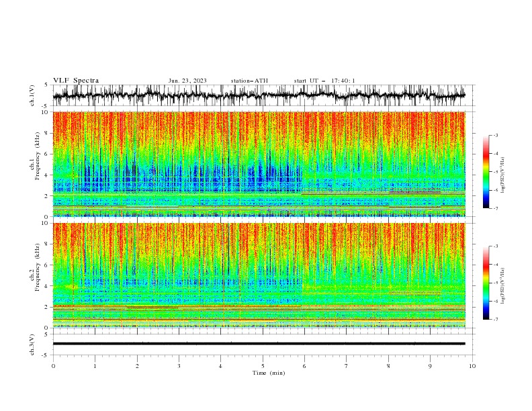Click time axis tick label "2"

tap(137, 366)
